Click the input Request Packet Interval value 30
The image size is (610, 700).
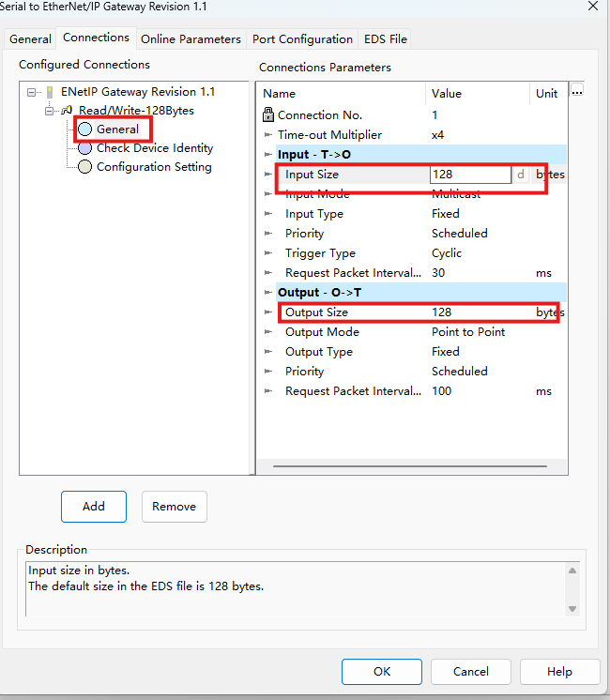pos(438,273)
